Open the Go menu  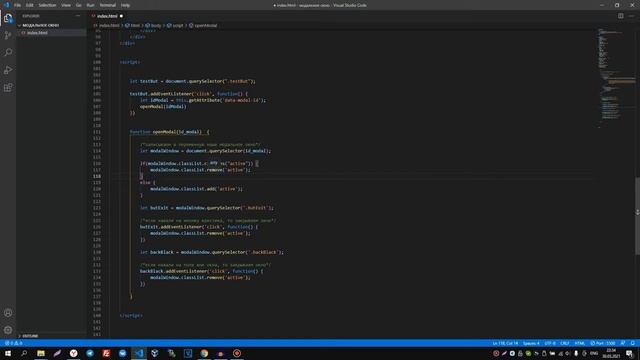pyautogui.click(x=78, y=5)
